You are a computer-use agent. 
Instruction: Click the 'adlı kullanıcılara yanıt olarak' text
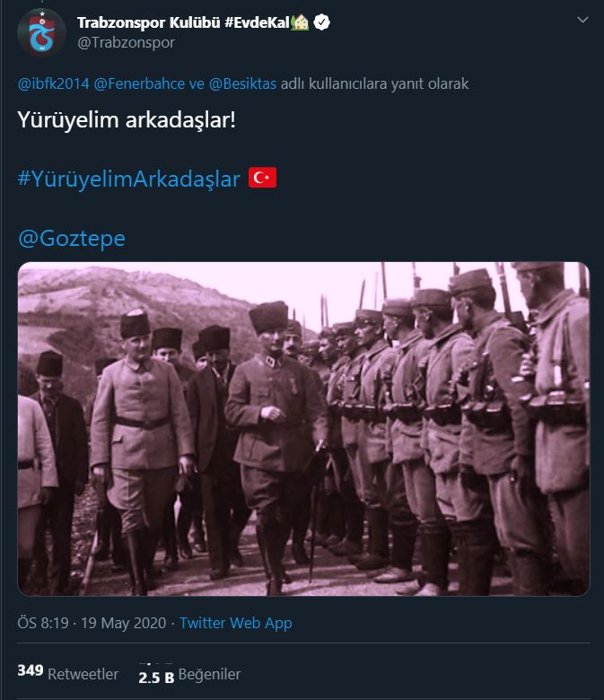[374, 84]
